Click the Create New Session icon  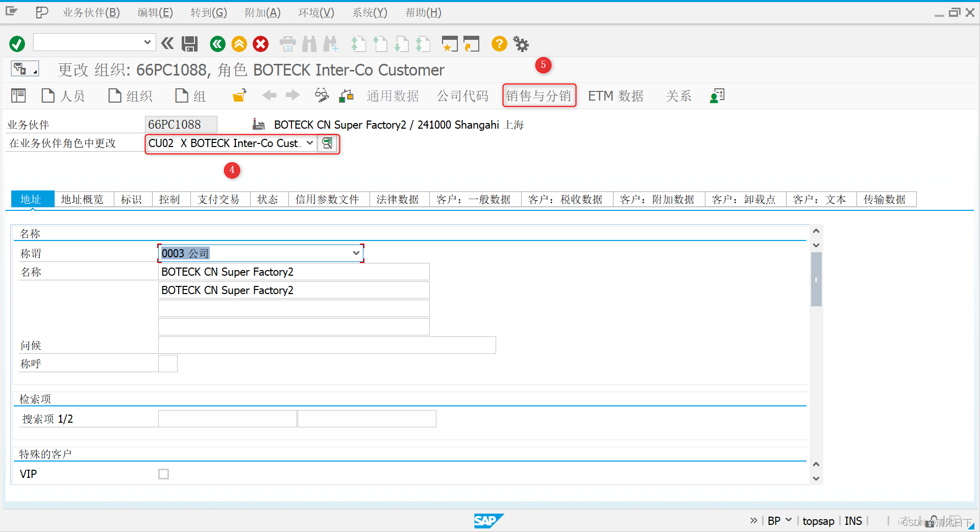[450, 44]
